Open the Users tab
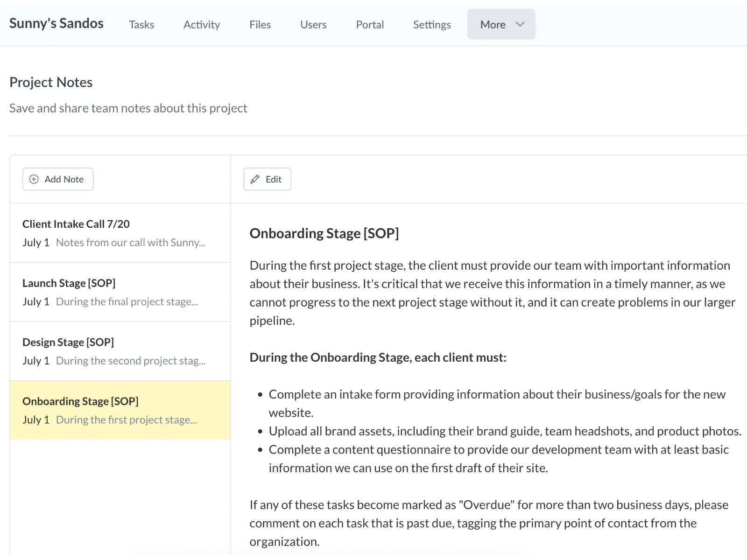747x560 pixels. pos(313,25)
